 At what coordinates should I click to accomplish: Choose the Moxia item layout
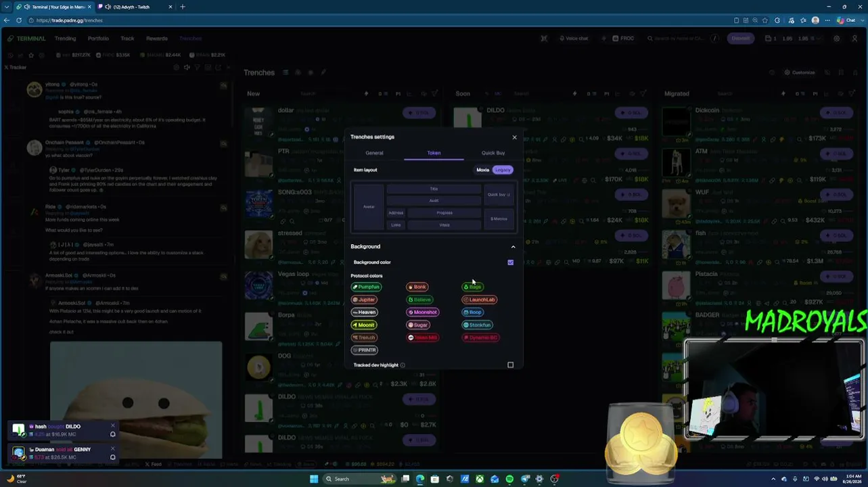click(x=482, y=170)
